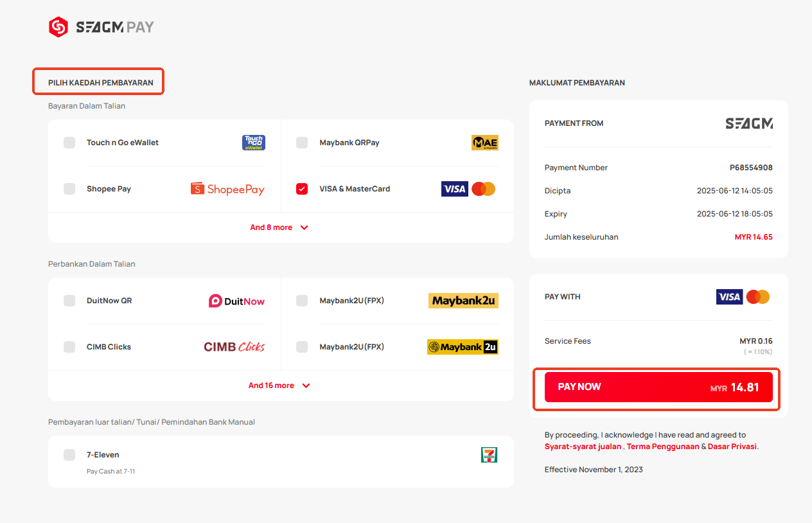Tick the Touch n Go eWallet checkbox
Image resolution: width=812 pixels, height=523 pixels.
69,143
